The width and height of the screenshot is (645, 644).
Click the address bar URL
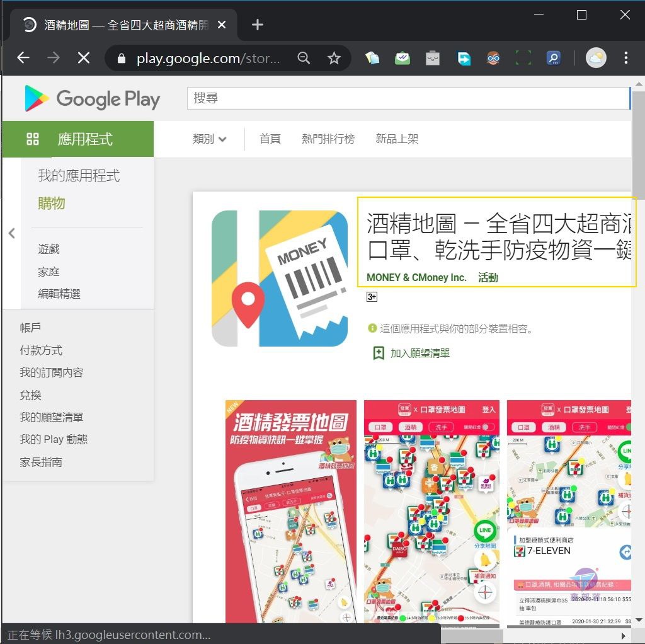click(208, 59)
